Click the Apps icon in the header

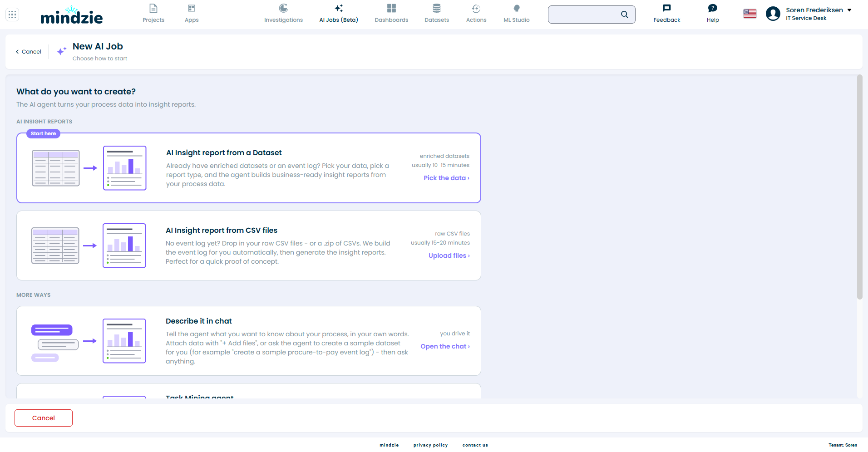(192, 8)
